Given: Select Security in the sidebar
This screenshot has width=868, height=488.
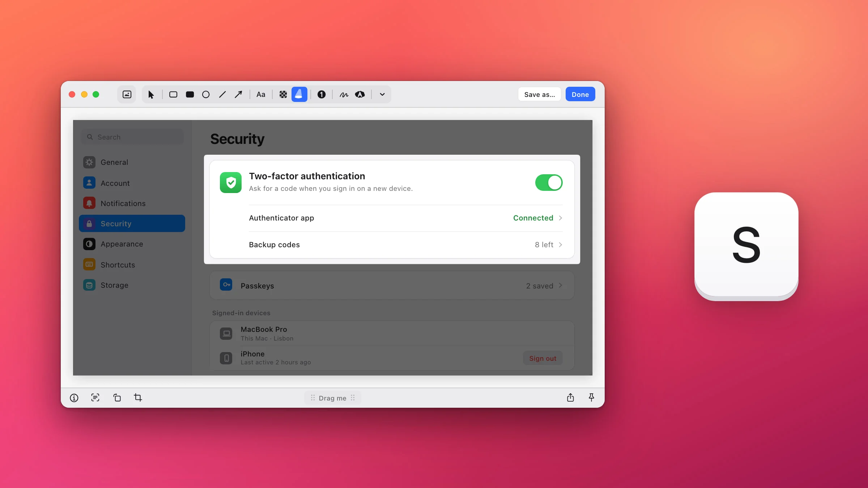Looking at the screenshot, I should [x=132, y=223].
